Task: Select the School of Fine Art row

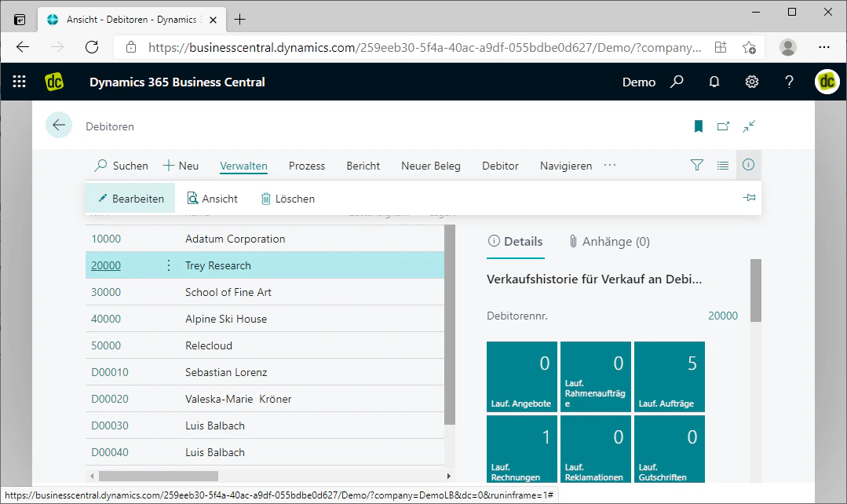Action: (265, 292)
